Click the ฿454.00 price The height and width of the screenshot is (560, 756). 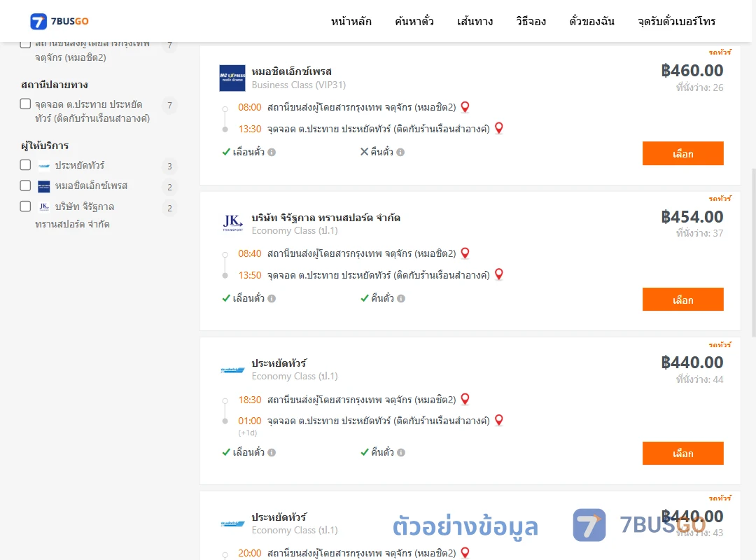692,216
